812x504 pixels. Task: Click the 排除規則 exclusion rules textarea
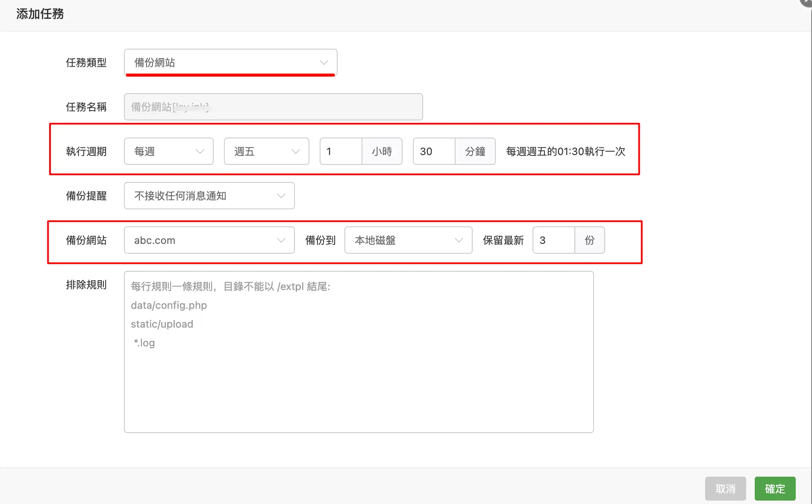pos(359,352)
